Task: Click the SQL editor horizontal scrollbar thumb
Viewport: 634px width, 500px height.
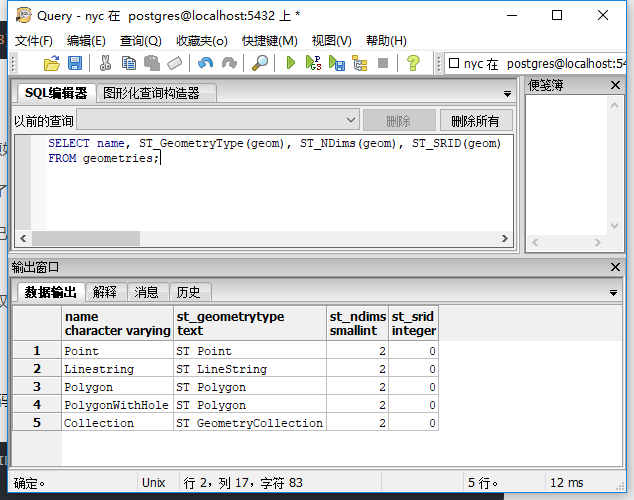Action: tap(86, 238)
